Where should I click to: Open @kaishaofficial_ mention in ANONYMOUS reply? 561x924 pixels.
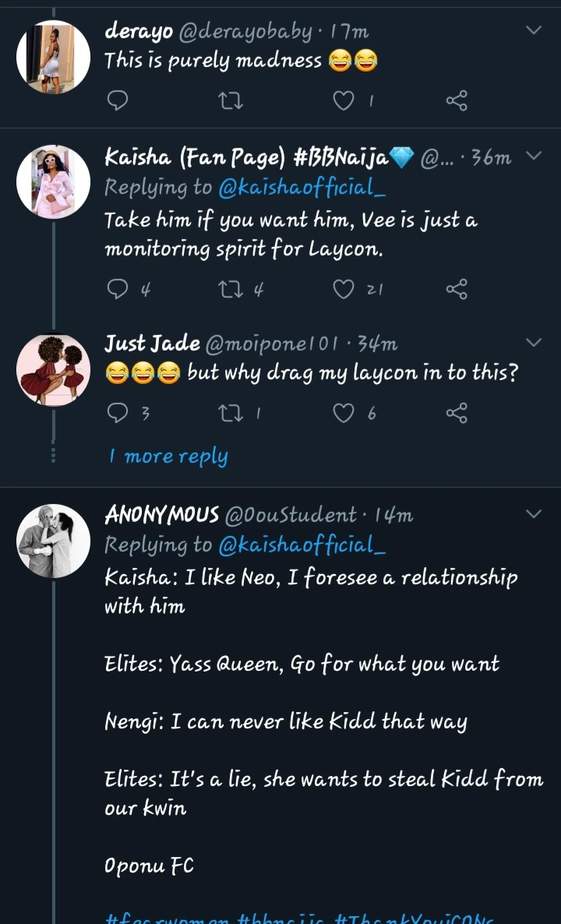tap(302, 545)
